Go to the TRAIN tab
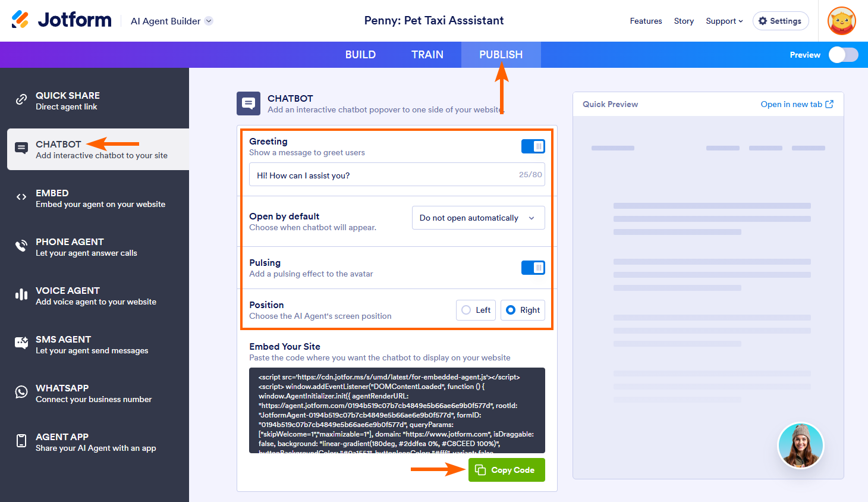 tap(427, 55)
